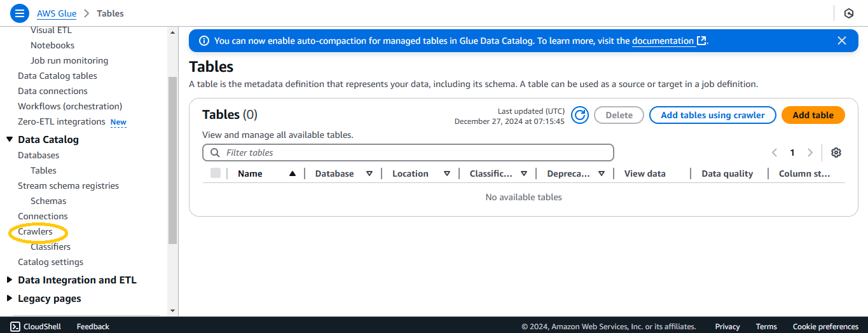
Task: Refresh the Tables list
Action: [x=579, y=115]
